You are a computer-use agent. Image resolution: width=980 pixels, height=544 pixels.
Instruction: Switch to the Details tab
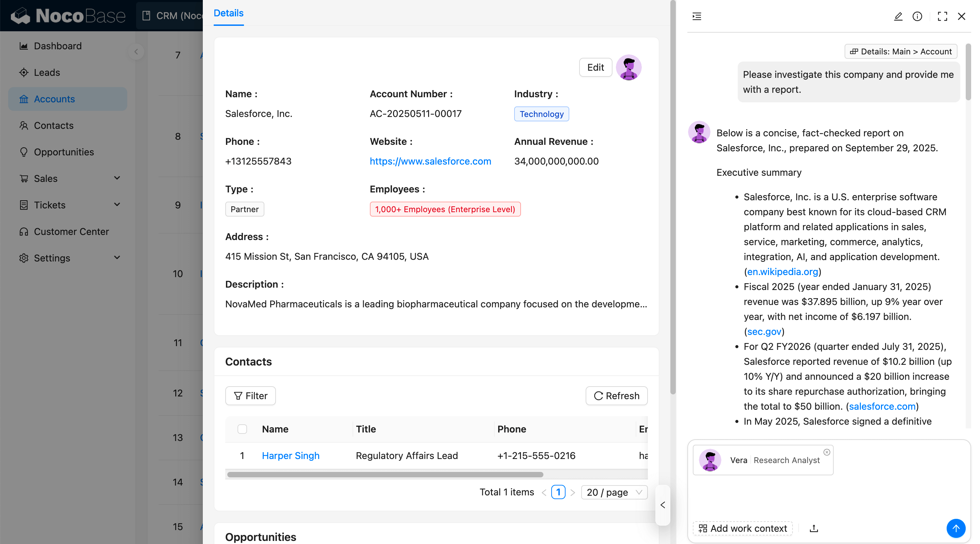[x=228, y=13]
